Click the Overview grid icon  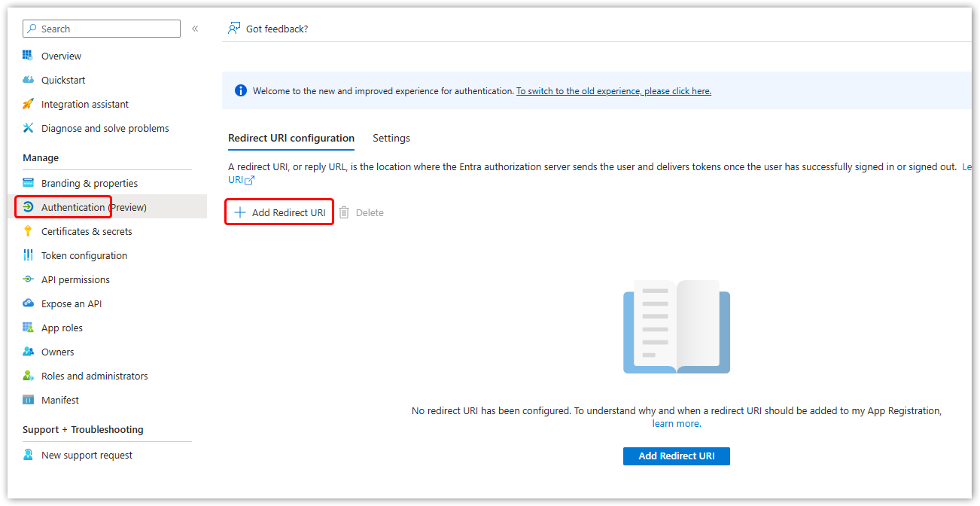[x=28, y=56]
